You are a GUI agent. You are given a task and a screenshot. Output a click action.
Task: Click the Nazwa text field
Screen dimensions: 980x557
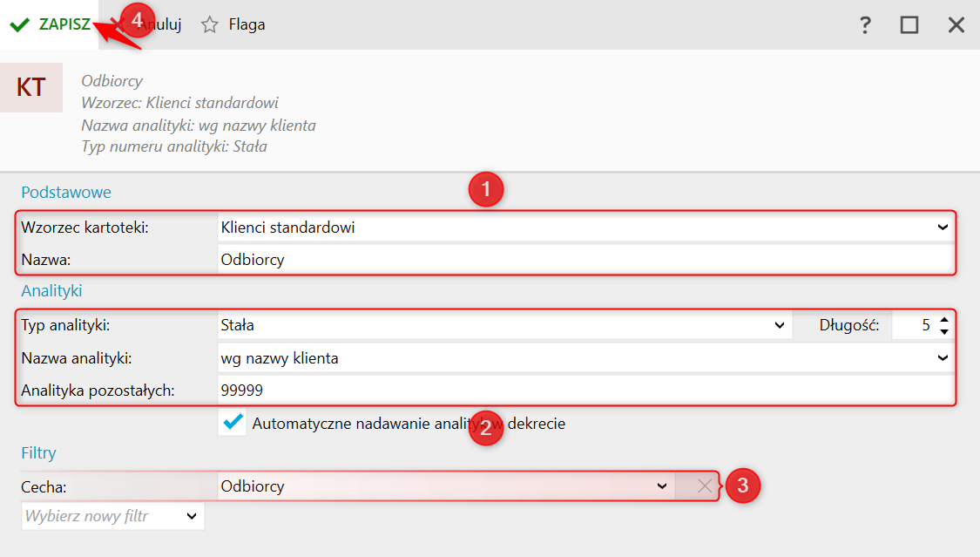point(582,260)
